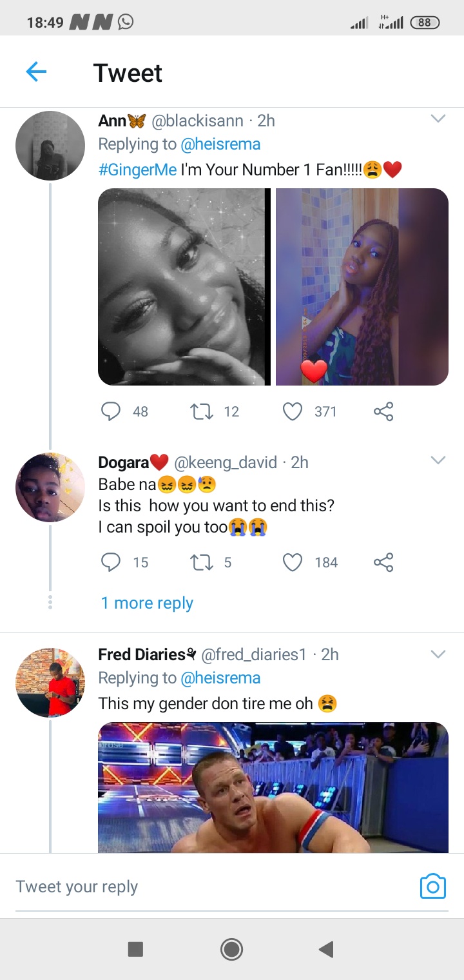Open Ann's black-and-white photo

coord(183,287)
